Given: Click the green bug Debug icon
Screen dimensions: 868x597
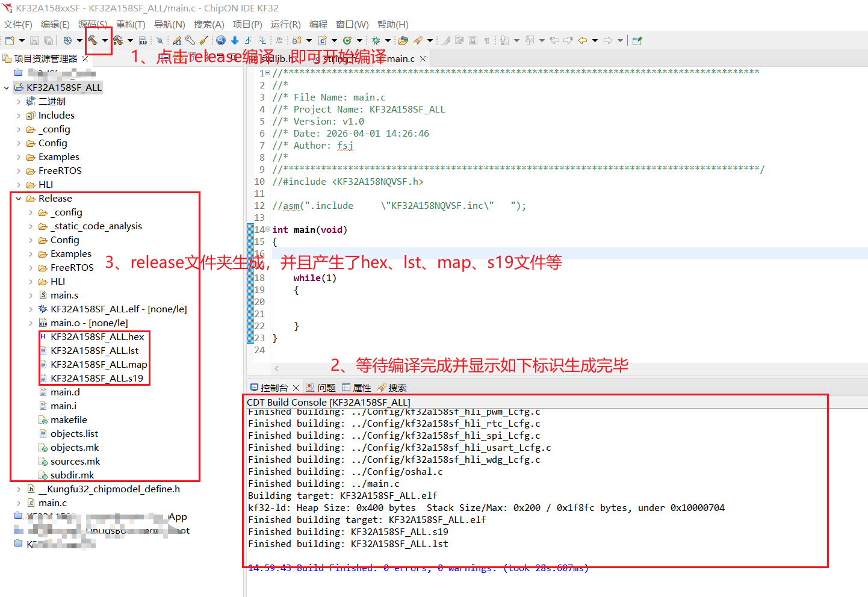Looking at the screenshot, I should (376, 40).
